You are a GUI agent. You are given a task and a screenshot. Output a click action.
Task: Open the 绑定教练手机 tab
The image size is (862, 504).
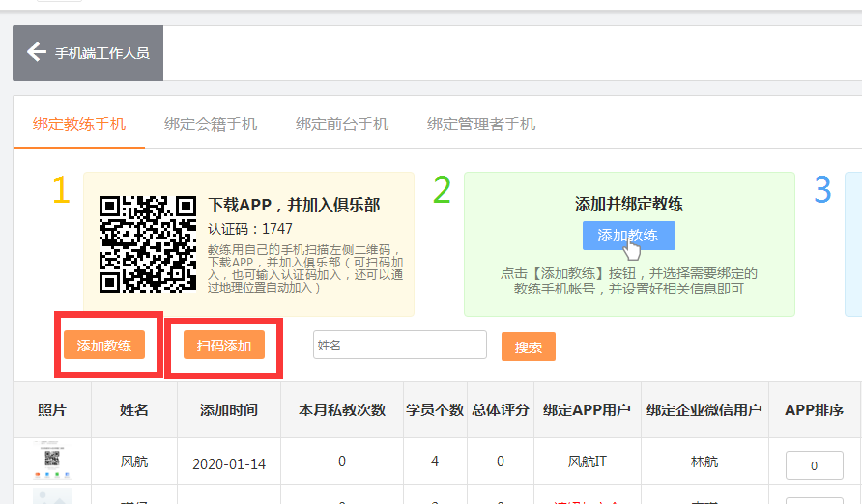(x=79, y=124)
